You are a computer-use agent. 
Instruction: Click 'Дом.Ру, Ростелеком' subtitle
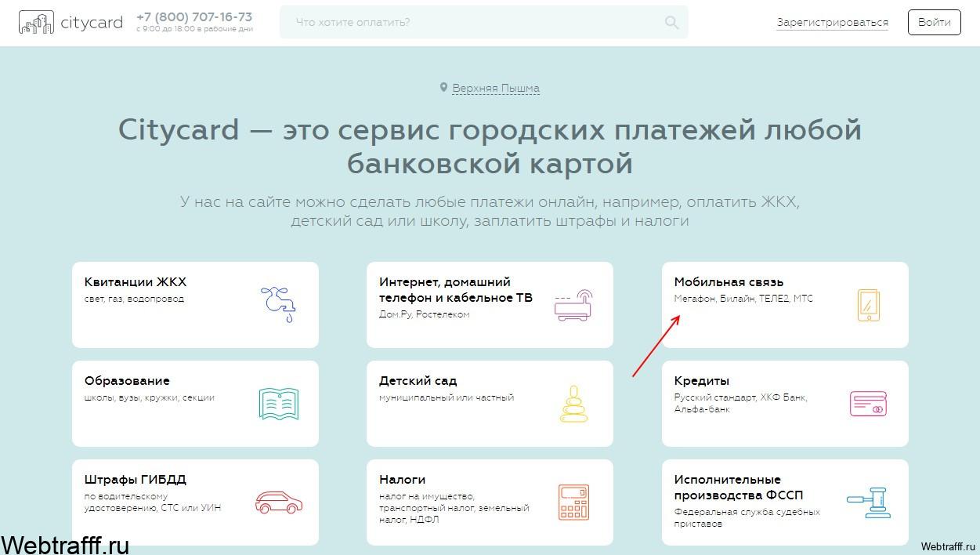pos(425,314)
